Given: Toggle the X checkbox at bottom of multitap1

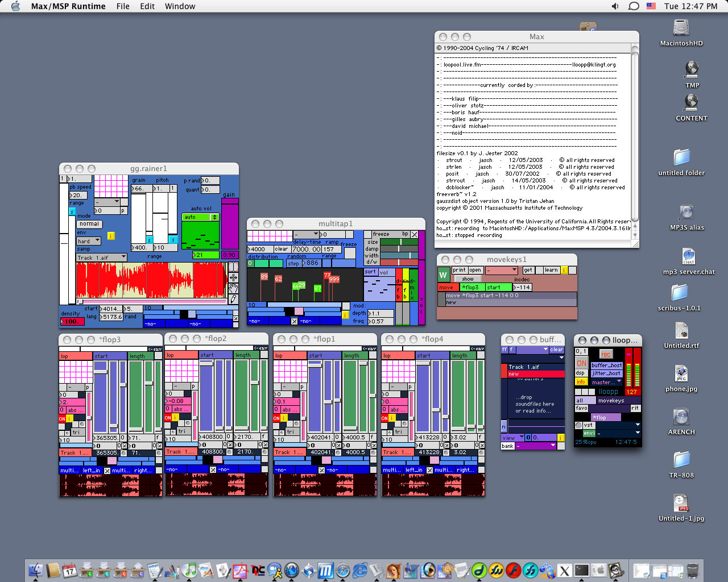Looking at the screenshot, I should (294, 321).
